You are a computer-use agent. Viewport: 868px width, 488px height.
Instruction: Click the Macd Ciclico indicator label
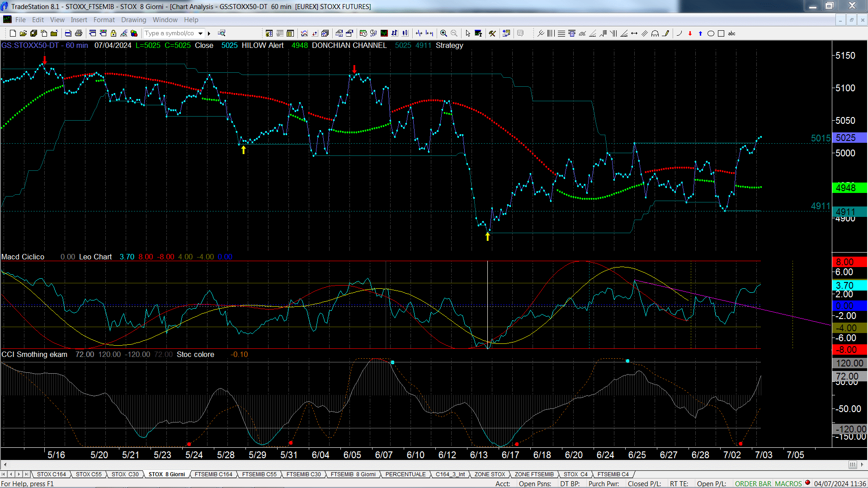(23, 257)
